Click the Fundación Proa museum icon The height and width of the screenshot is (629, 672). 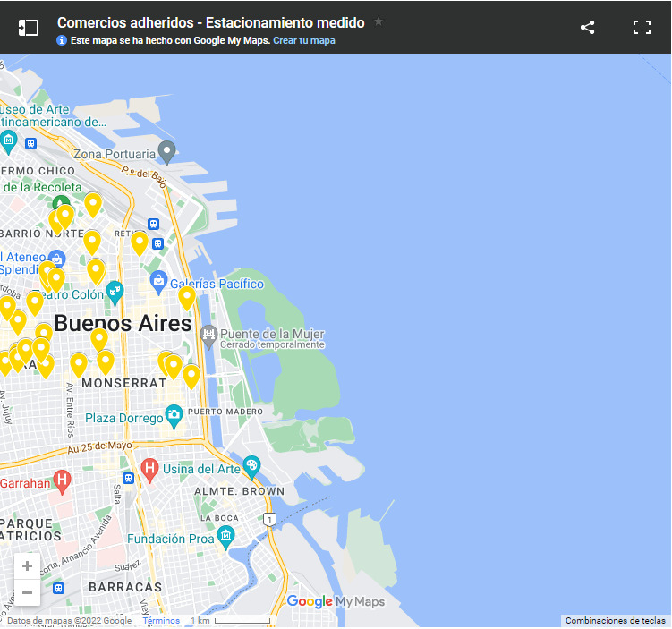[225, 537]
